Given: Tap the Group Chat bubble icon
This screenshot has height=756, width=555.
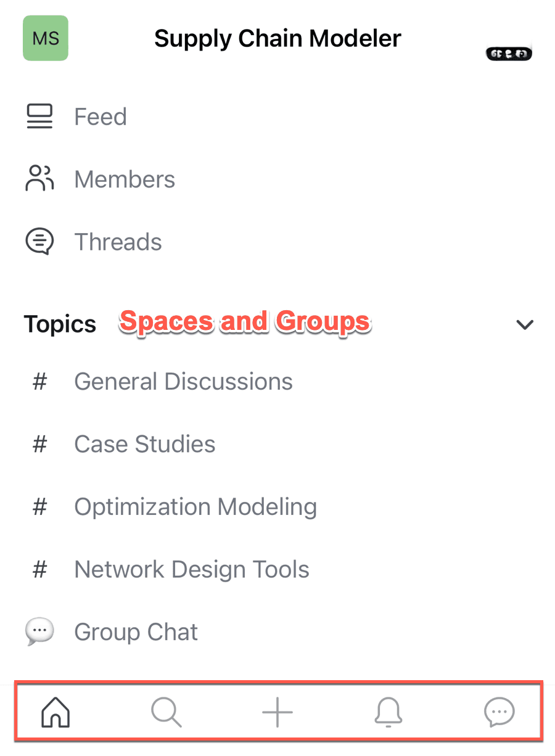Looking at the screenshot, I should click(x=39, y=631).
